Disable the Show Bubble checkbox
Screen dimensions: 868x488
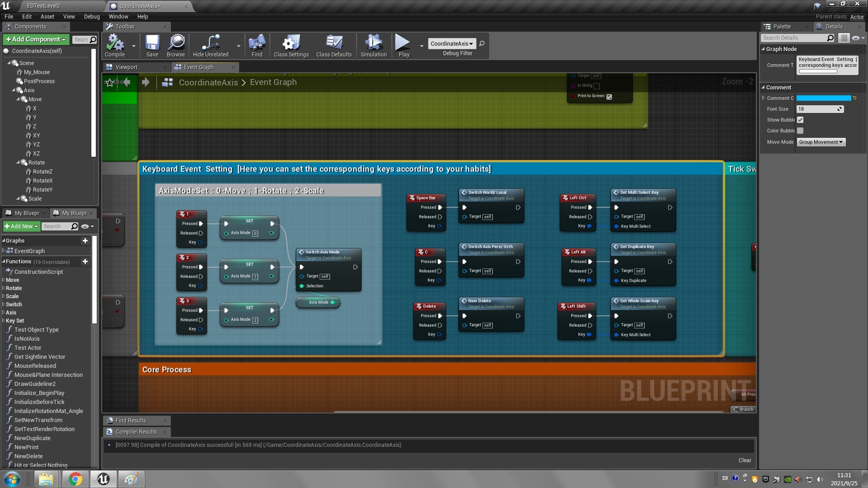[800, 120]
